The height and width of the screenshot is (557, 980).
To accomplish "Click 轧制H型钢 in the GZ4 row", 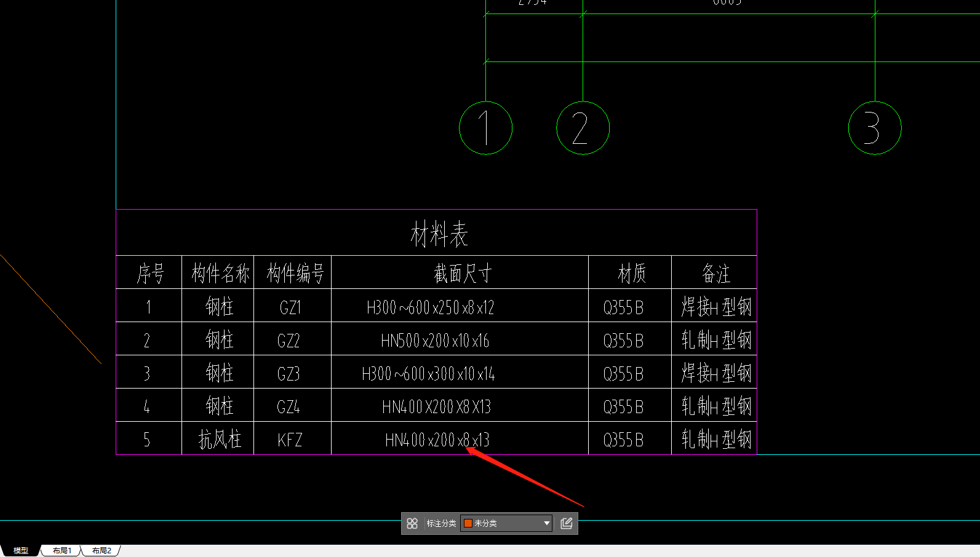I will [x=716, y=406].
